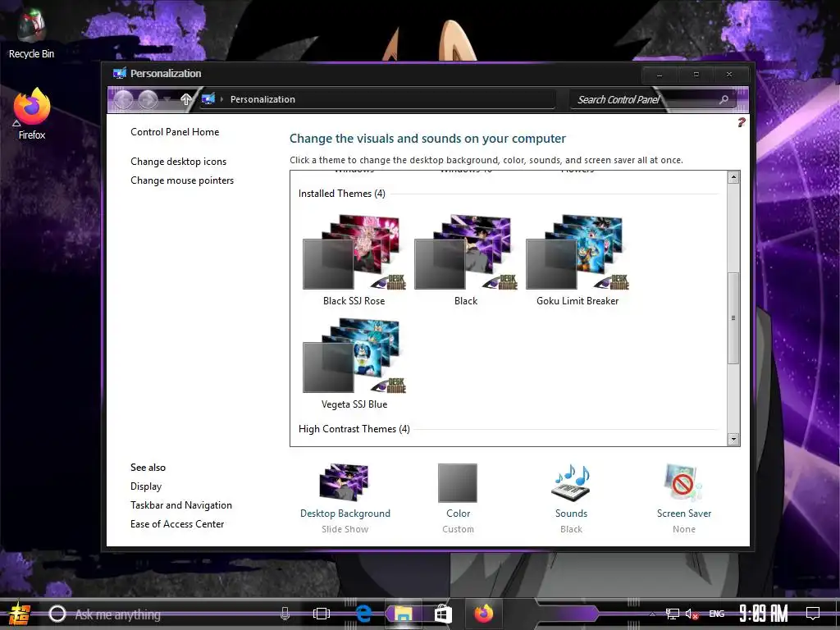Click the theme list scroll down arrow
Image resolution: width=840 pixels, height=630 pixels.
coord(733,440)
